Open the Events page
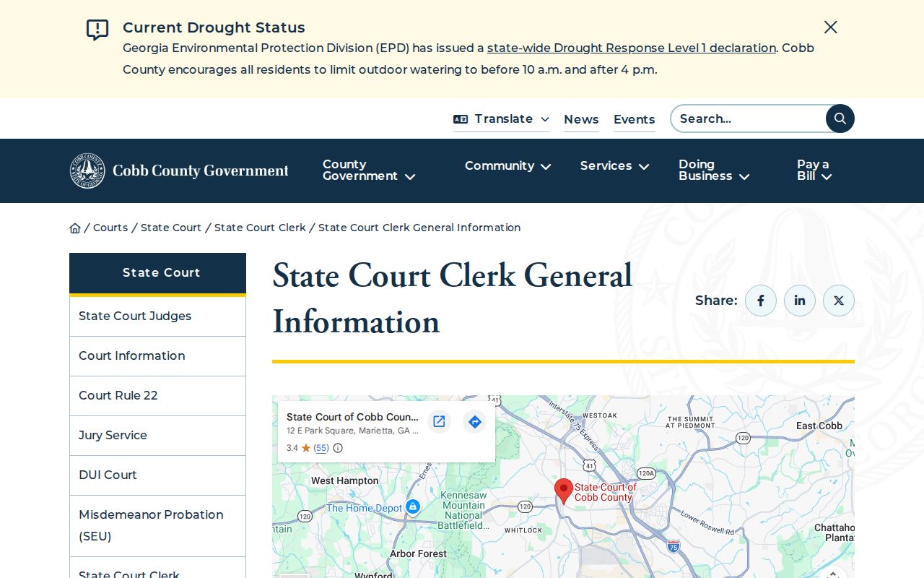This screenshot has height=578, width=924. pos(635,119)
